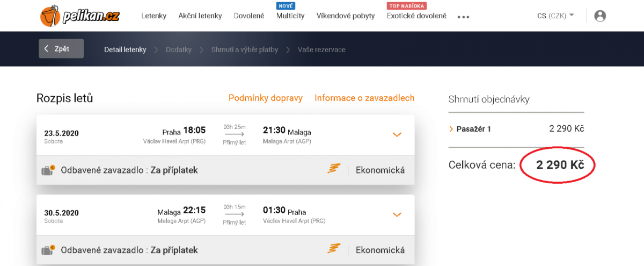Open Informace o zavazadlech link
Image resolution: width=644 pixels, height=266 pixels.
[364, 98]
